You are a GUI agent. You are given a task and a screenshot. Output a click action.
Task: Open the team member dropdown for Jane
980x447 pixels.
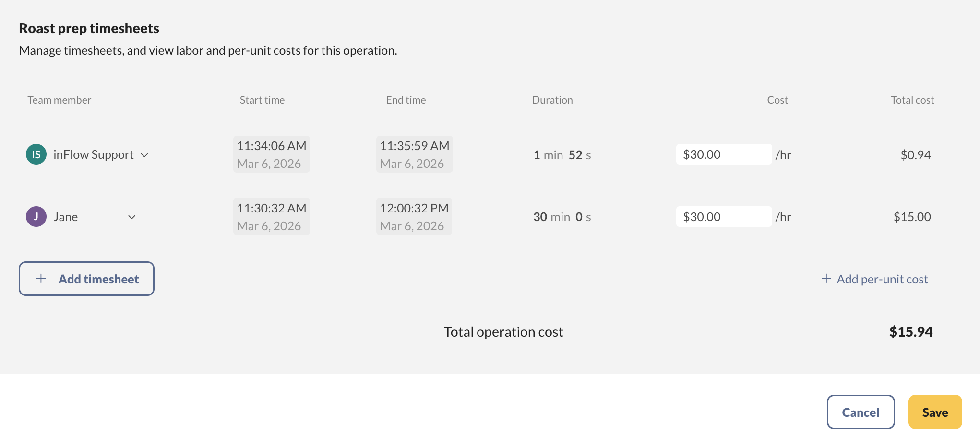pos(131,217)
